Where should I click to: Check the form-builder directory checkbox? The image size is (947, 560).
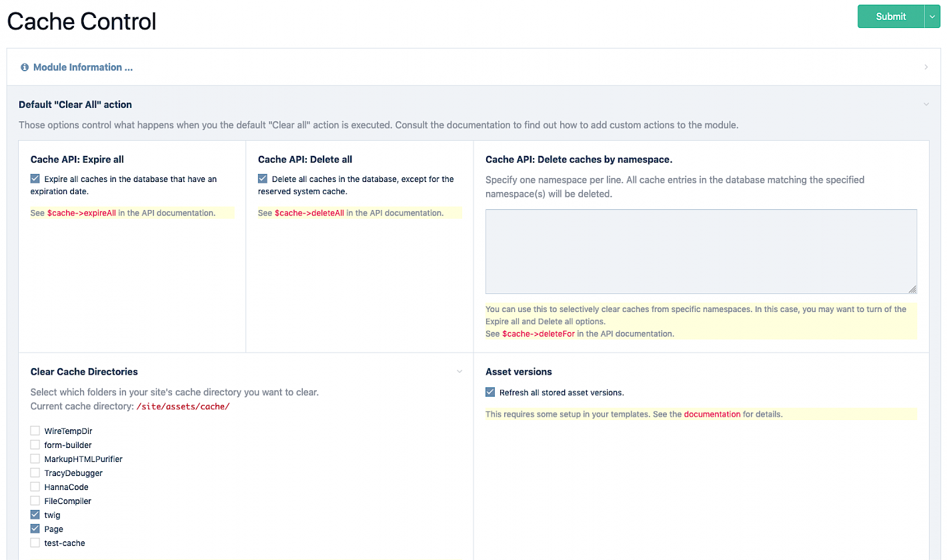(35, 445)
